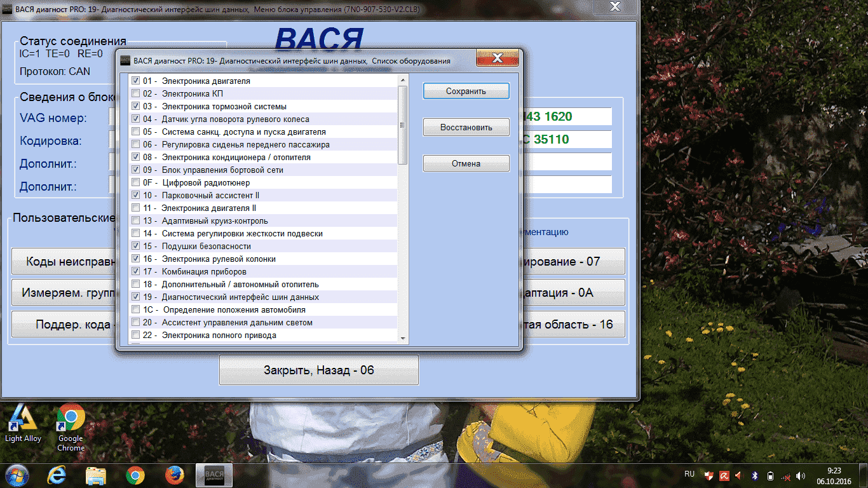Click Закрытая область - 16 button
Screen dimensions: 868x488
[573, 324]
